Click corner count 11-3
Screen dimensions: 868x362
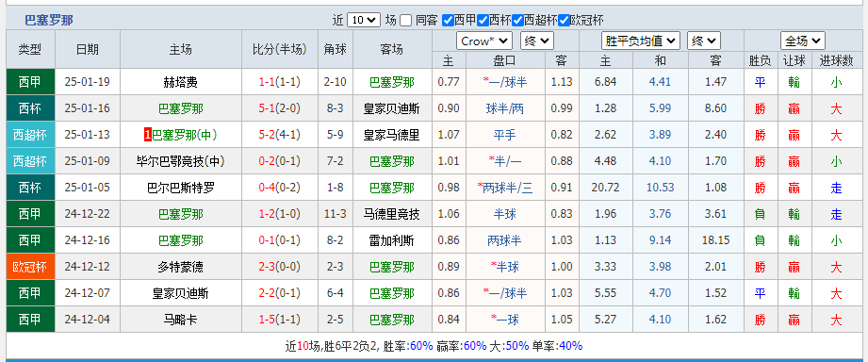tap(336, 214)
